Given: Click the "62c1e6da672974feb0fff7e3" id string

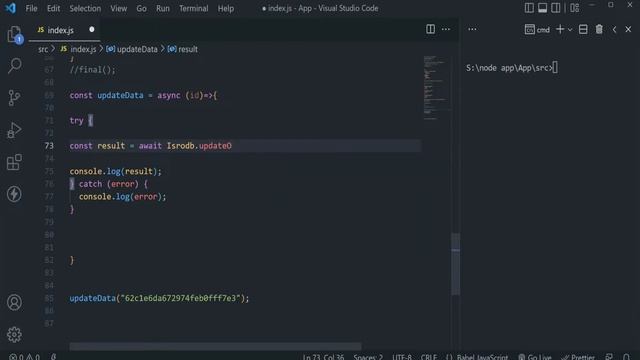Looking at the screenshot, I should click(180, 298).
